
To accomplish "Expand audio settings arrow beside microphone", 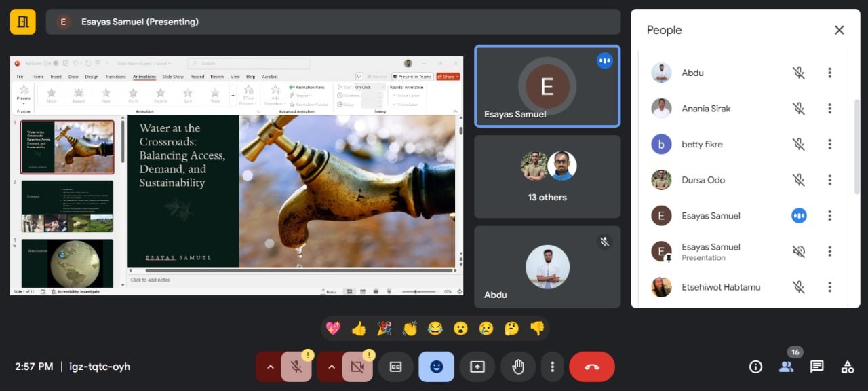I will tap(270, 367).
